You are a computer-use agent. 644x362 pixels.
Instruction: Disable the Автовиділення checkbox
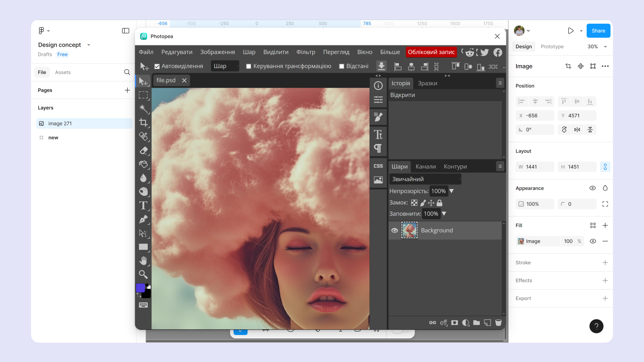pyautogui.click(x=157, y=66)
